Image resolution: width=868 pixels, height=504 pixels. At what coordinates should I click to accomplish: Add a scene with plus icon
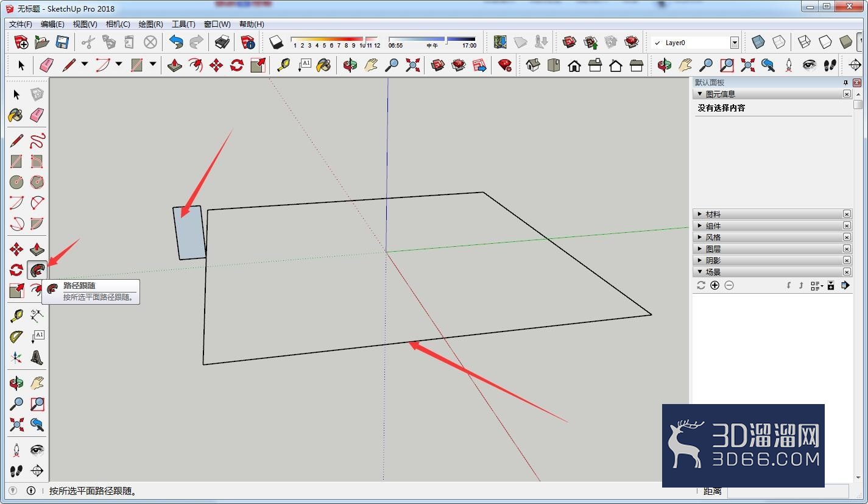coord(715,285)
